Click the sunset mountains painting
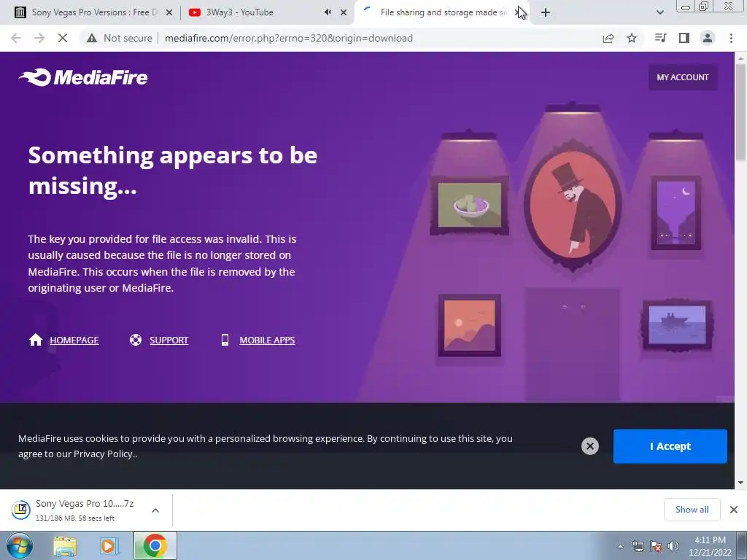The height and width of the screenshot is (560, 747). coord(469,326)
